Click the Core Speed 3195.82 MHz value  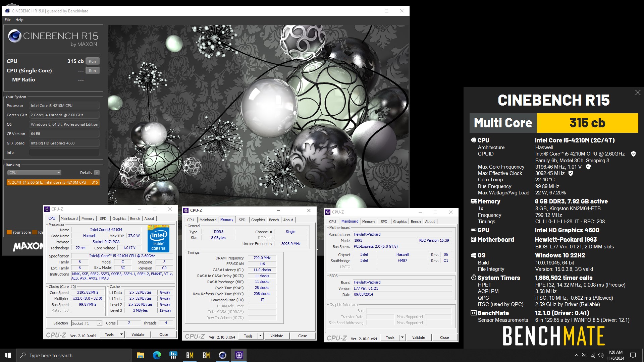88,293
